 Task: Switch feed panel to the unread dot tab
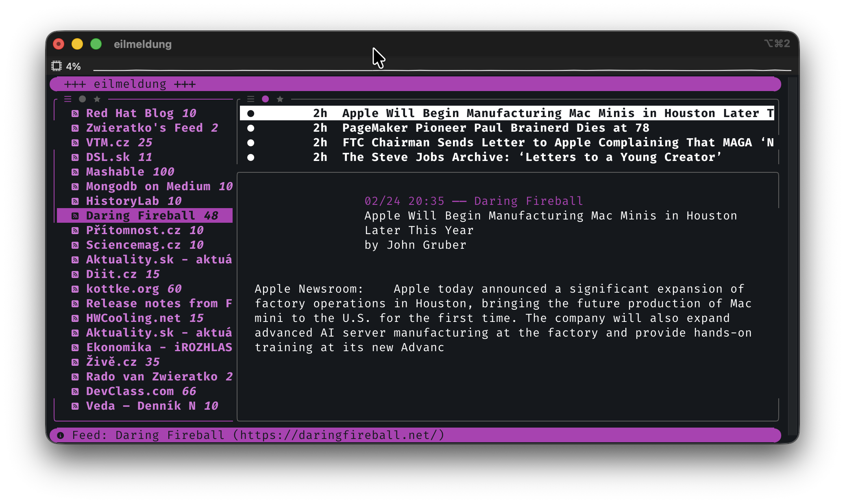pos(83,99)
